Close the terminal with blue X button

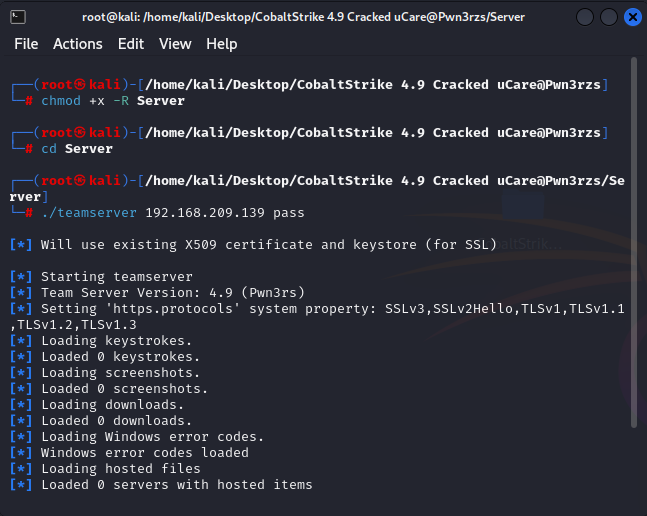point(633,17)
